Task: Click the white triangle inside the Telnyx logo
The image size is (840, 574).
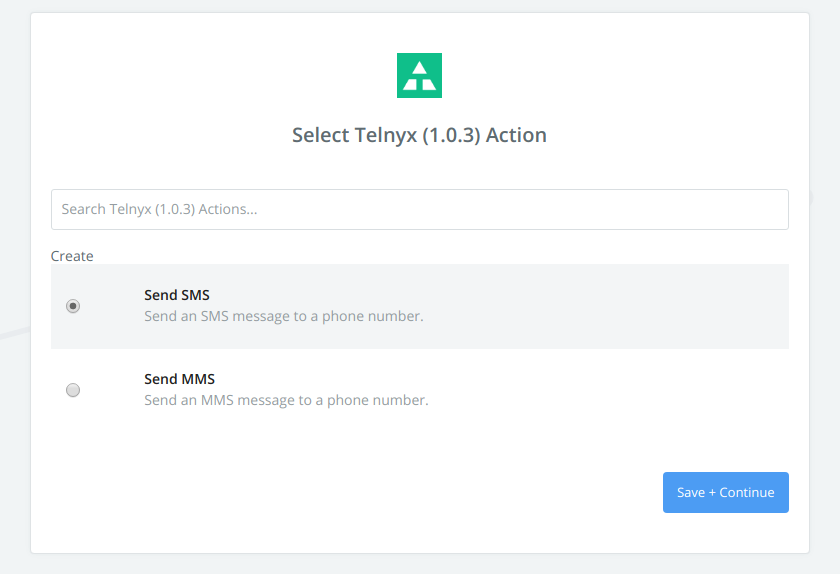Action: (419, 68)
